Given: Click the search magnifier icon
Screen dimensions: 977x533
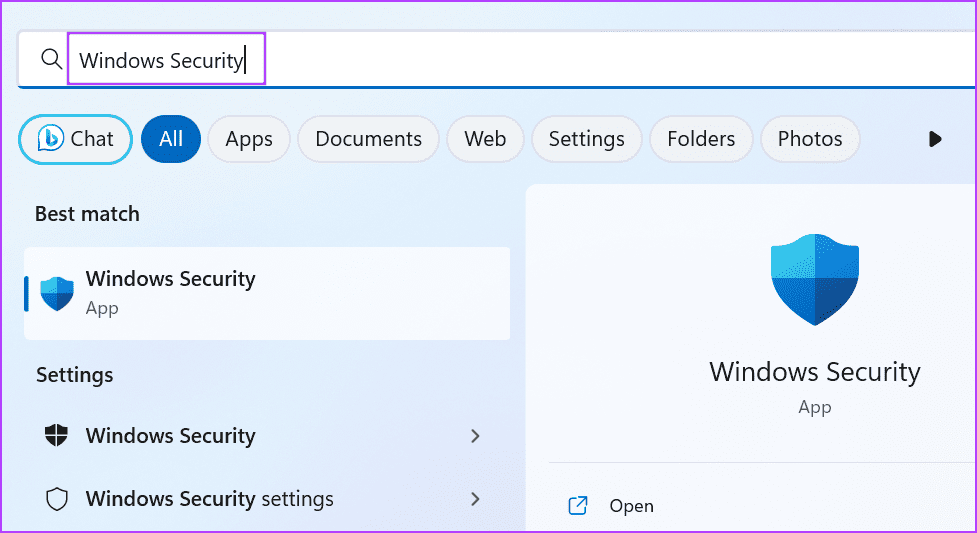Looking at the screenshot, I should (x=51, y=59).
